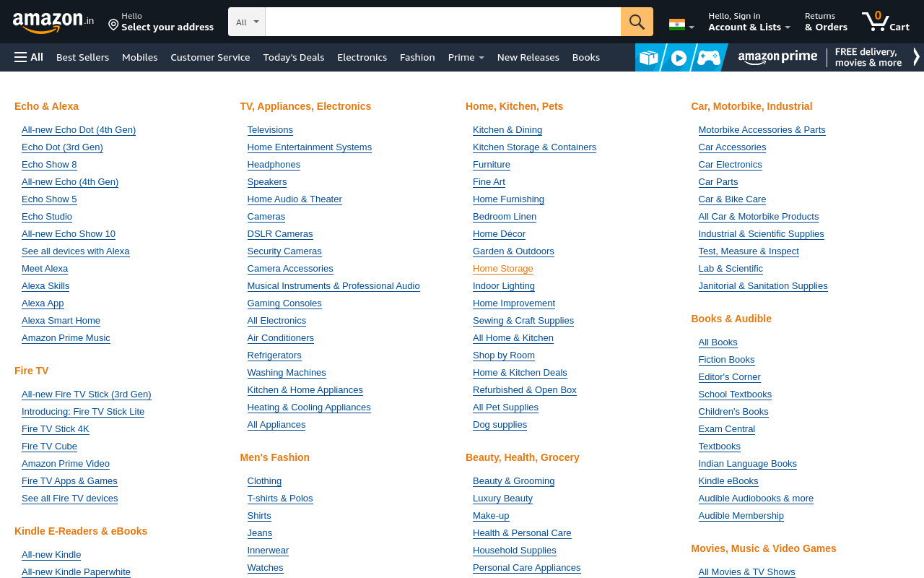This screenshot has height=578, width=924.
Task: Open Today's Deals nav item
Action: (x=293, y=57)
